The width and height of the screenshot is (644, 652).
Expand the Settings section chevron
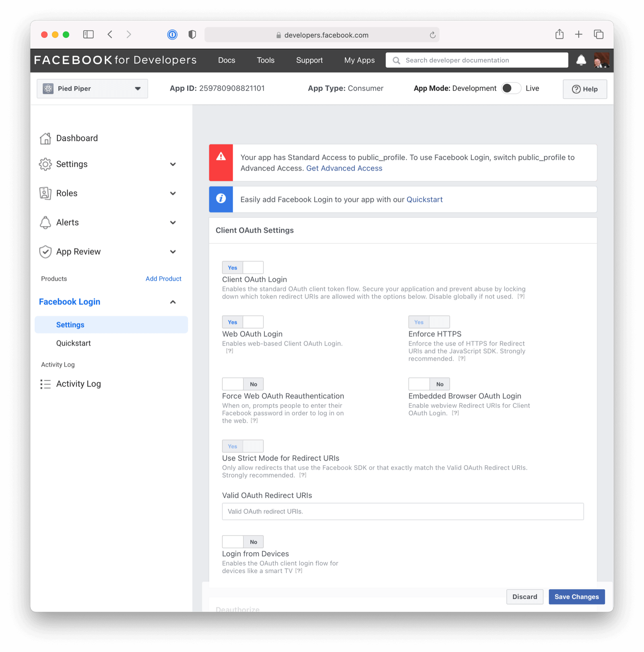173,164
